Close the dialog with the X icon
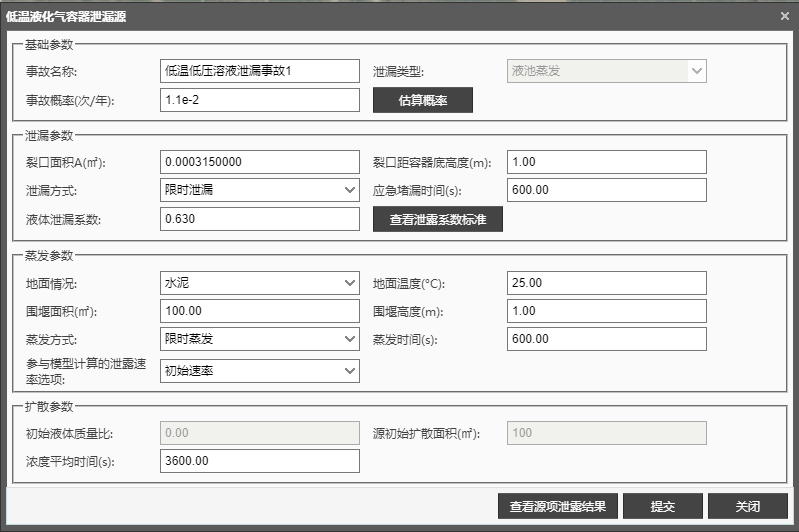This screenshot has height=532, width=799. pyautogui.click(x=784, y=16)
